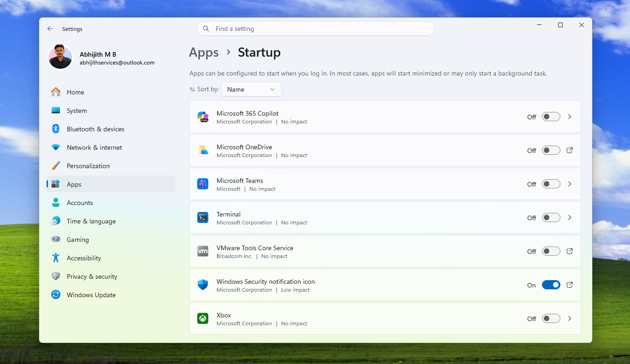Click the Apps breadcrumb link
The height and width of the screenshot is (364, 630).
coord(204,53)
